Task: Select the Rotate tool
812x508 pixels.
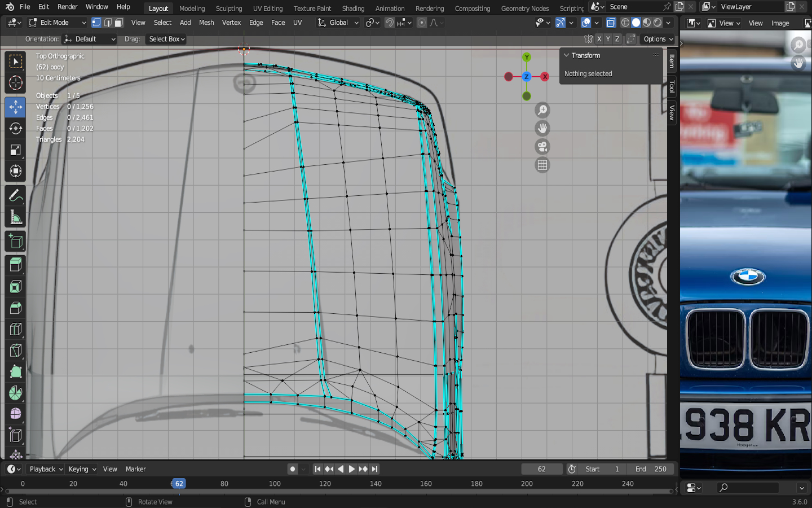Action: [x=16, y=128]
